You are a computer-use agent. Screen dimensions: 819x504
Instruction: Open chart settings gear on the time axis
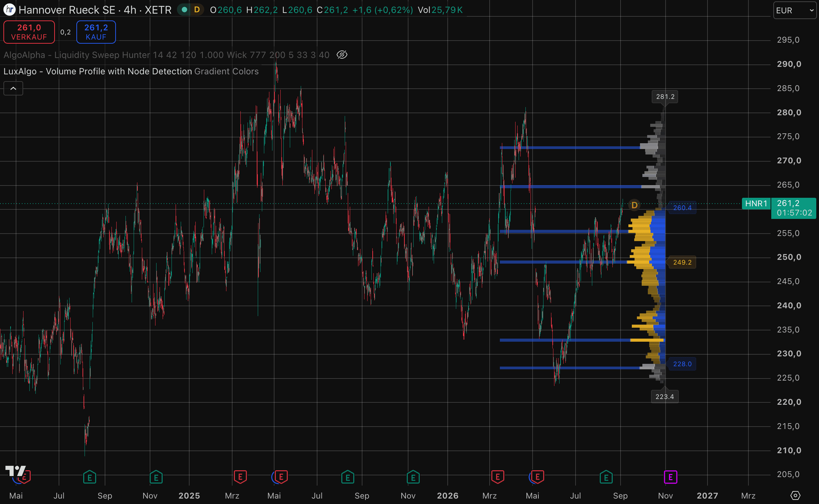pos(795,495)
